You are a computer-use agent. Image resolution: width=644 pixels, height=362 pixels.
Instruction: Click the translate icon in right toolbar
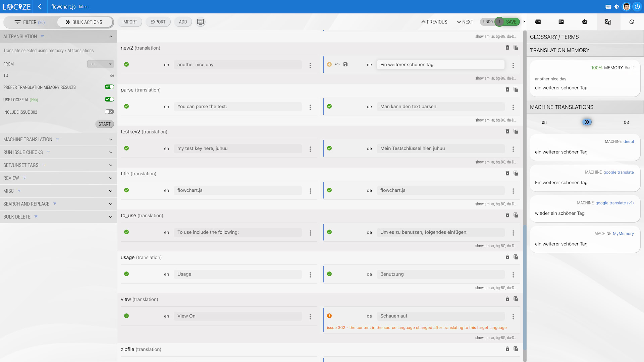click(608, 22)
